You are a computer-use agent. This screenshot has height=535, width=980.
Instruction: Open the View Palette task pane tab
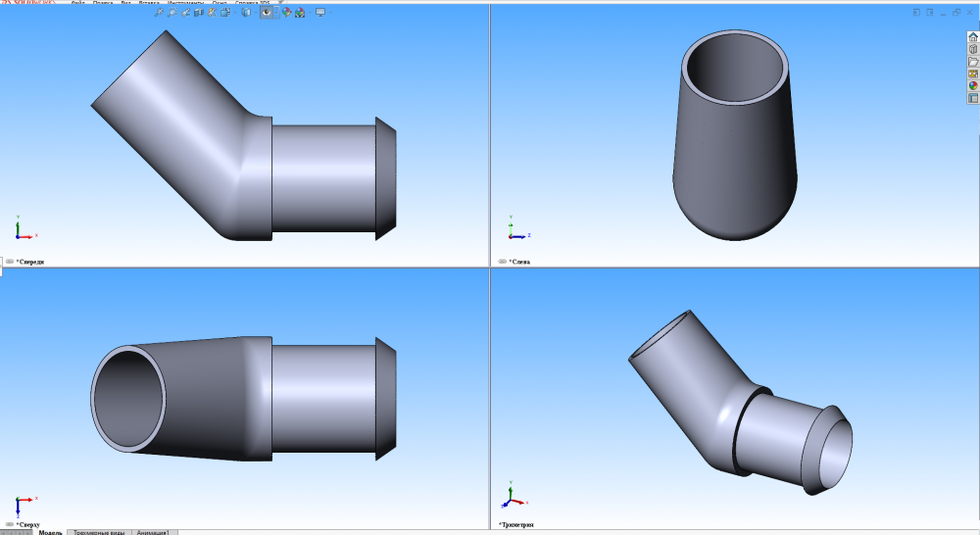pos(973,73)
